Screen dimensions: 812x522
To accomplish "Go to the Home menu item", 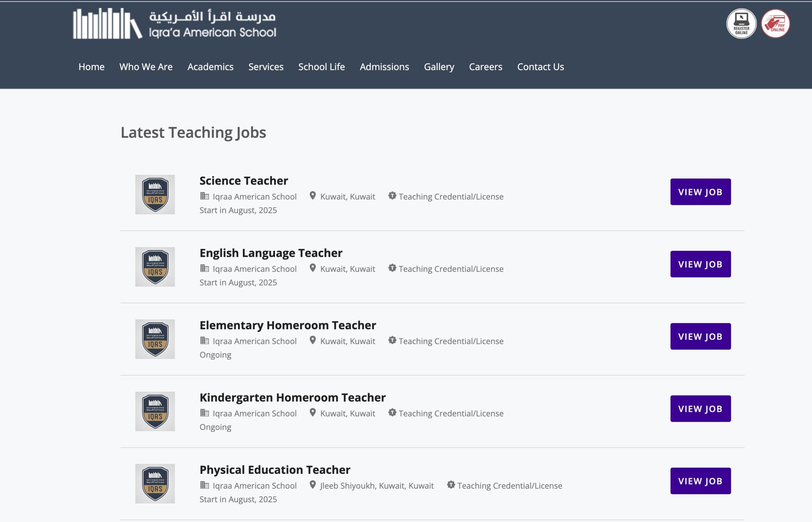I will click(x=92, y=67).
